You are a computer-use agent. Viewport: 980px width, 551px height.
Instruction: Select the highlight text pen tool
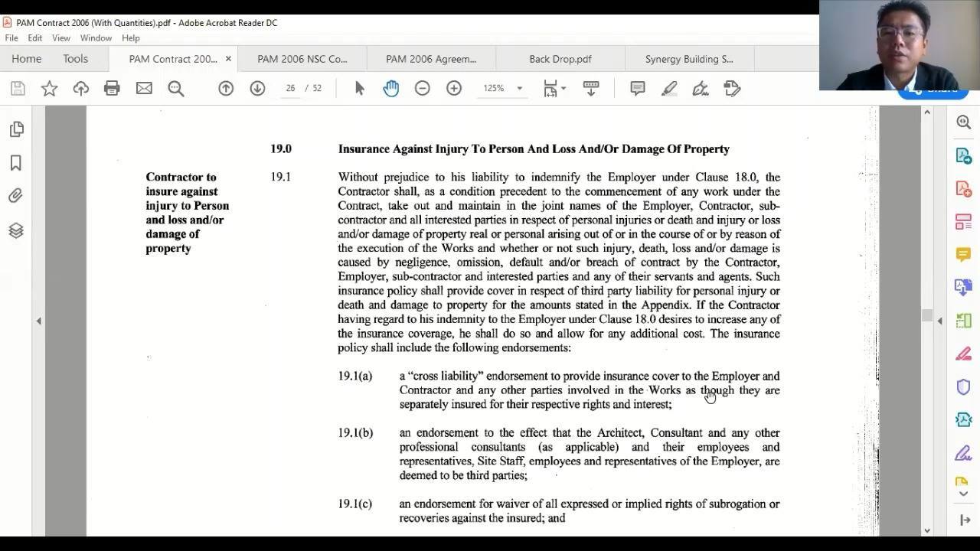(669, 89)
